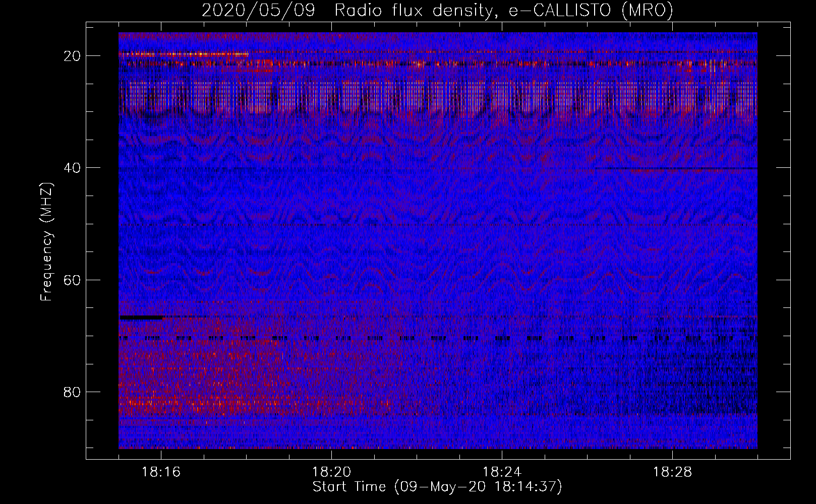Click the 40 MHz frequency tick label

tap(73, 168)
